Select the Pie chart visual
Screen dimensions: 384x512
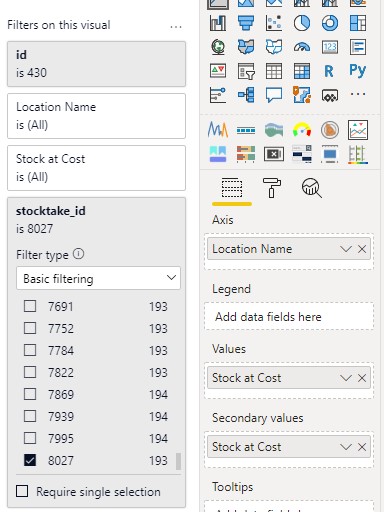(302, 23)
